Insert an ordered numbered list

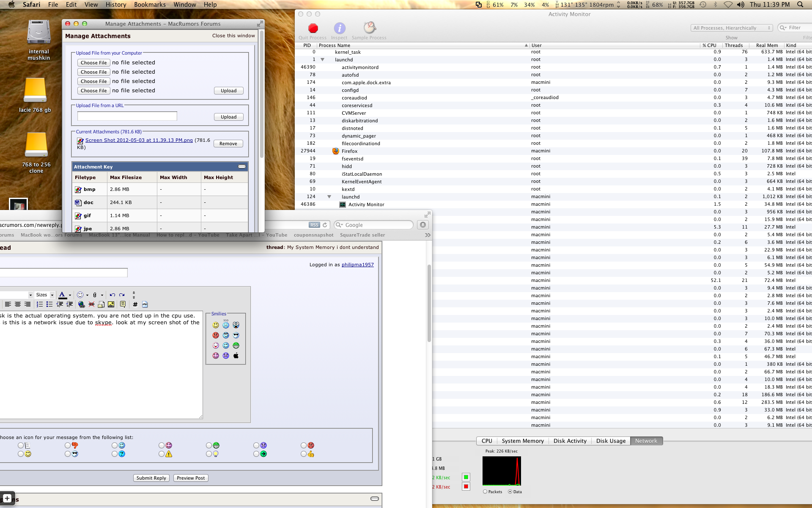tap(39, 304)
